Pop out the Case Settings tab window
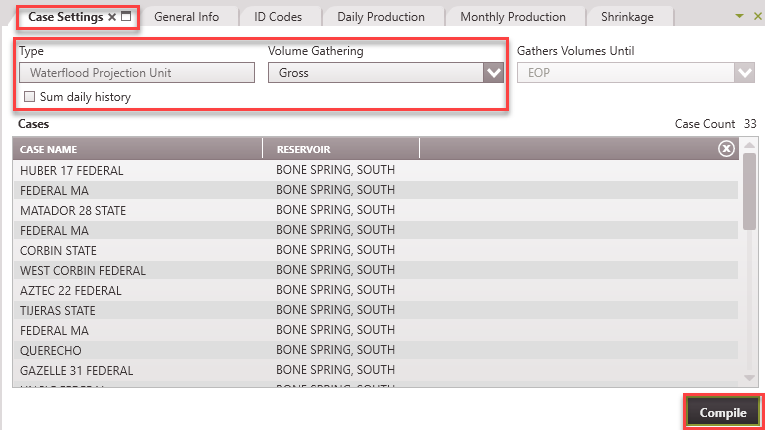 (126, 16)
